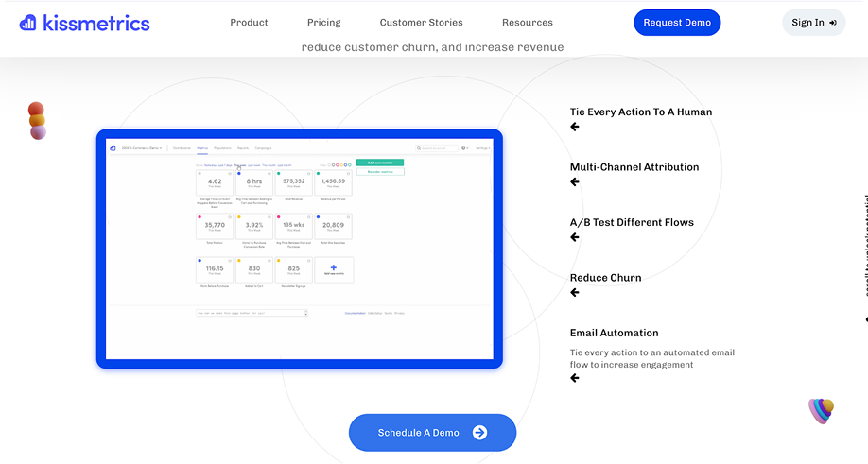Image resolution: width=868 pixels, height=464 pixels.
Task: Click the Sign In button
Action: point(813,23)
